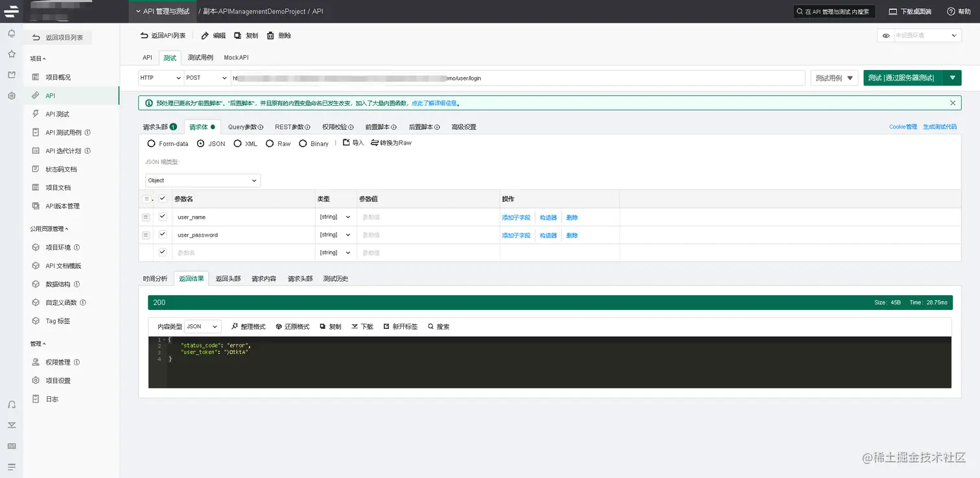Select the Binary radio button
The image size is (980, 478).
point(303,143)
